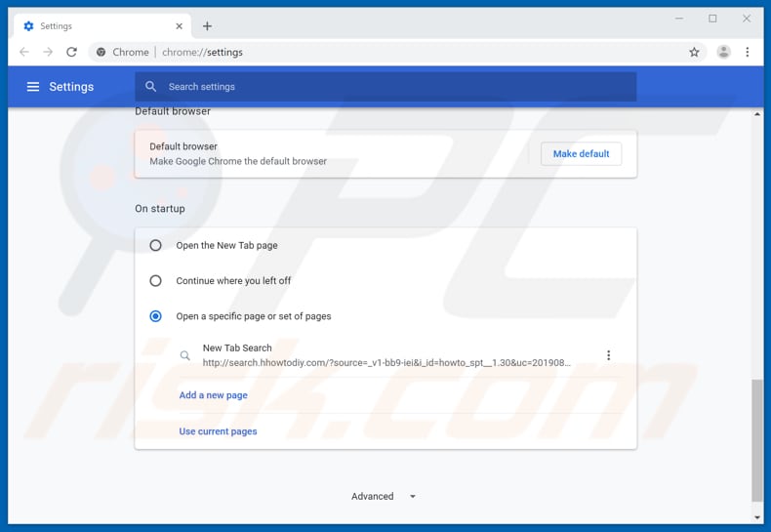This screenshot has width=771, height=532.
Task: Open the user profile avatar menu
Action: click(x=723, y=52)
